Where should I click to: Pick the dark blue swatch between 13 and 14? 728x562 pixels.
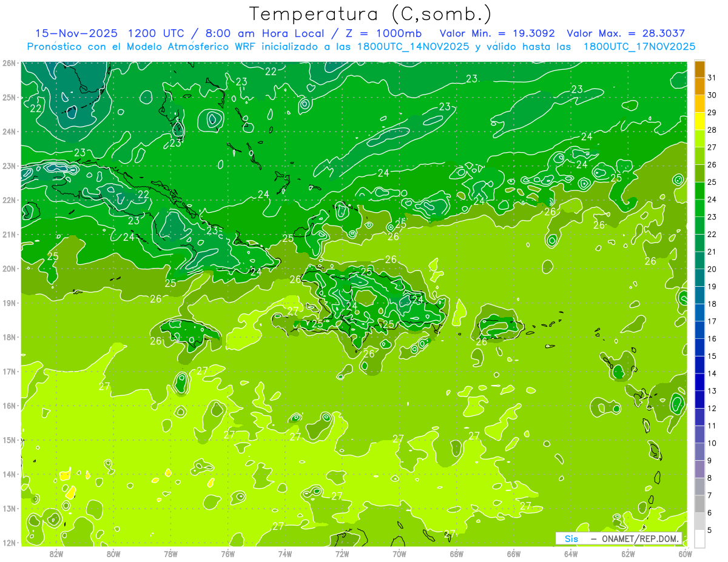point(699,382)
